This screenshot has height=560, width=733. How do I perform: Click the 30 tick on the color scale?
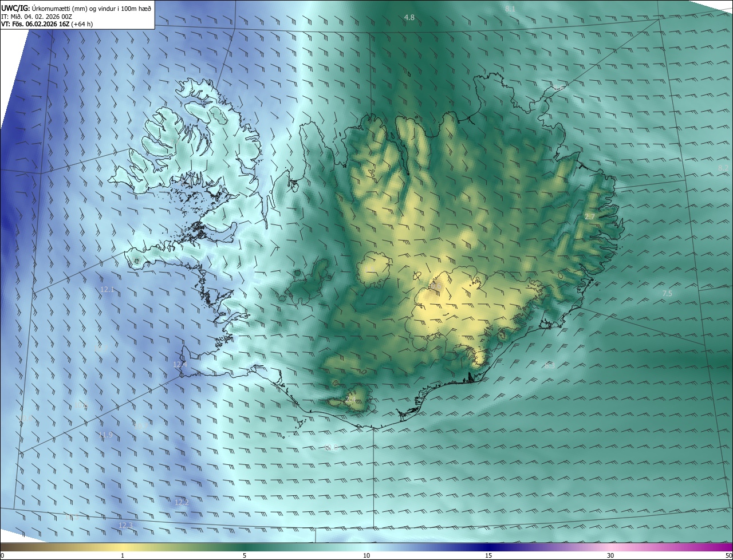(610, 555)
